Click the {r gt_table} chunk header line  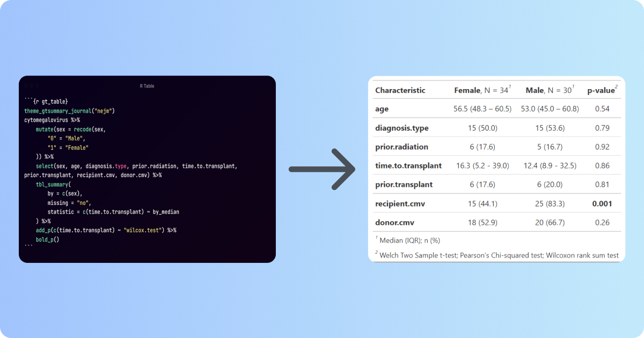46,101
